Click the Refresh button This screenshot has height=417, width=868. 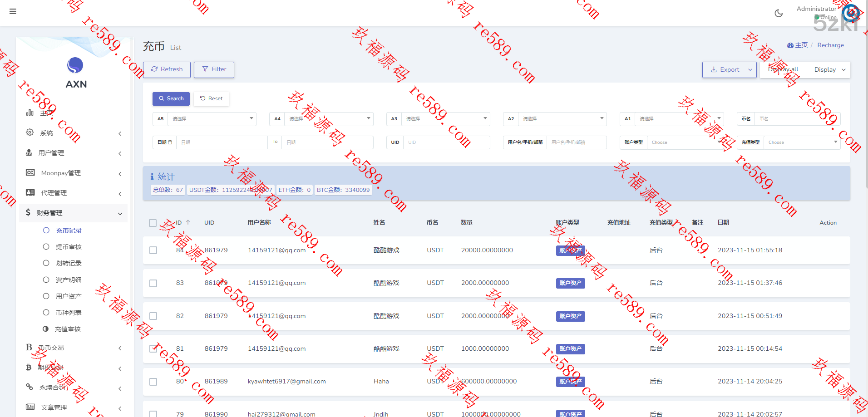[167, 69]
